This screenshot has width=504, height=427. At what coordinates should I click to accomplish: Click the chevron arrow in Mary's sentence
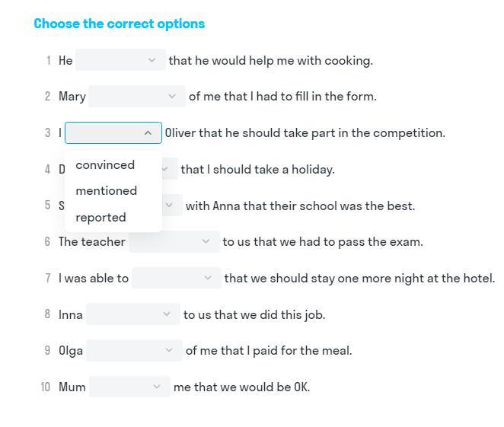tap(172, 97)
